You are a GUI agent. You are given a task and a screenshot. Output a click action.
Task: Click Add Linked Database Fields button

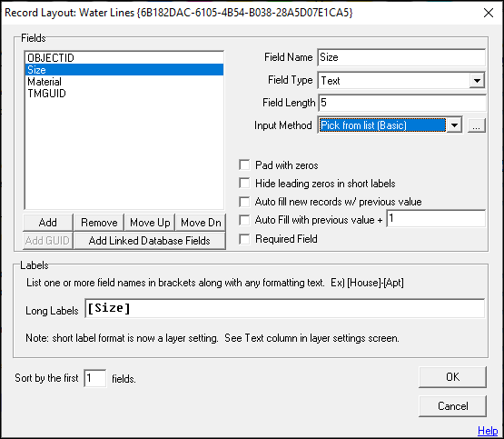[150, 241]
